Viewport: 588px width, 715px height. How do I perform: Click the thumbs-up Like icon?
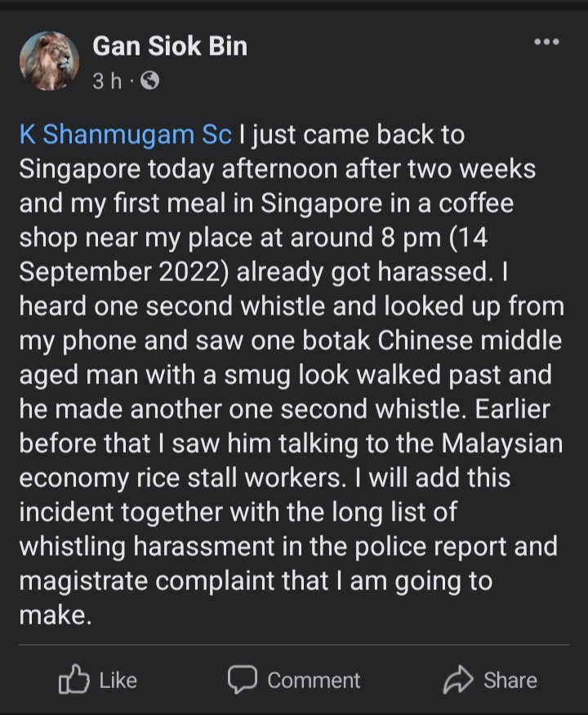(x=73, y=680)
